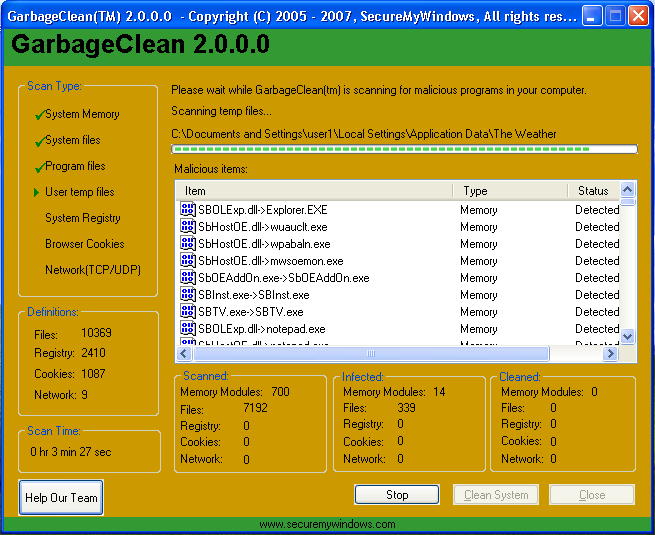The width and height of the screenshot is (655, 535).
Task: Click the User temp files scan type label
Action: [x=80, y=192]
